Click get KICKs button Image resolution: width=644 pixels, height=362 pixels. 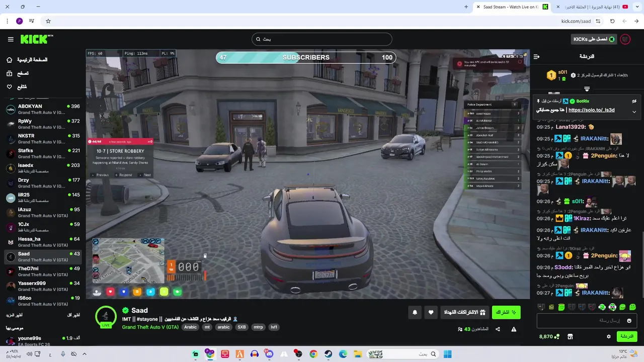tap(594, 39)
